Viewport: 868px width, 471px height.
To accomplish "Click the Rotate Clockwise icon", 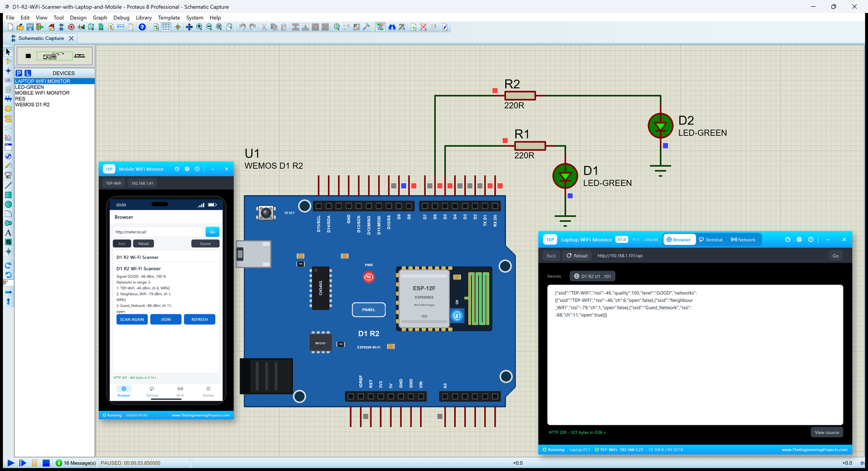I will coord(8,266).
